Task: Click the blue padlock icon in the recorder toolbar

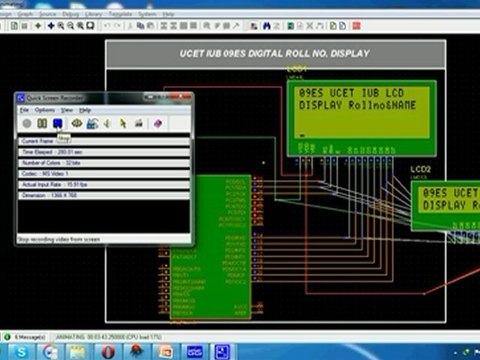Action: (x=92, y=124)
